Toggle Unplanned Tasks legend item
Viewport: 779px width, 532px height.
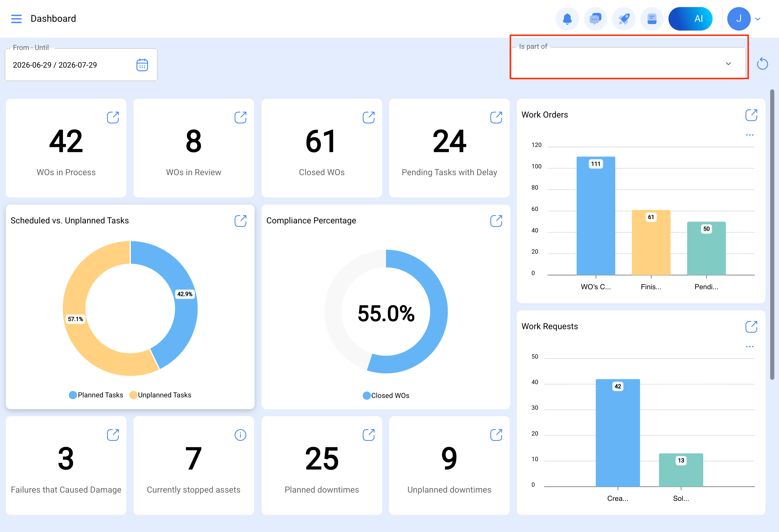pyautogui.click(x=160, y=395)
